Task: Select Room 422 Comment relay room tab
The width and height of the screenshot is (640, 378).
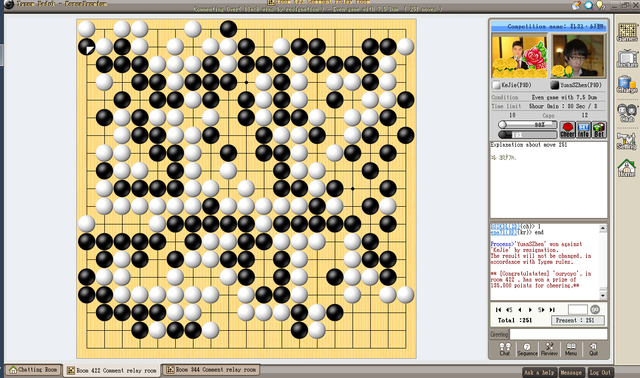Action: pos(111,371)
